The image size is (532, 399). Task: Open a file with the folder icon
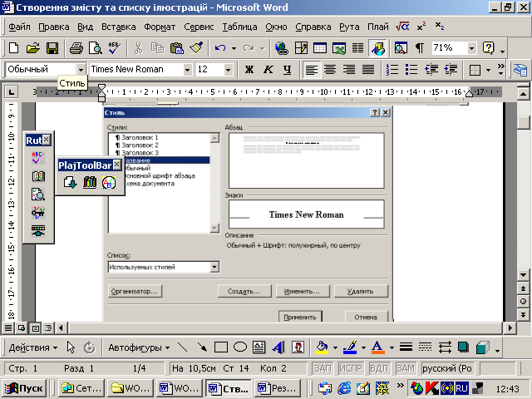click(x=33, y=48)
